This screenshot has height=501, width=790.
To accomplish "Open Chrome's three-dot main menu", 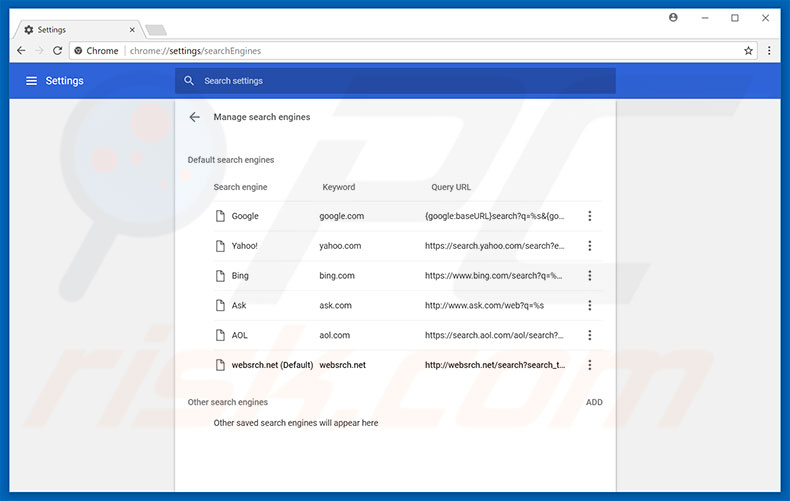I will pos(769,50).
